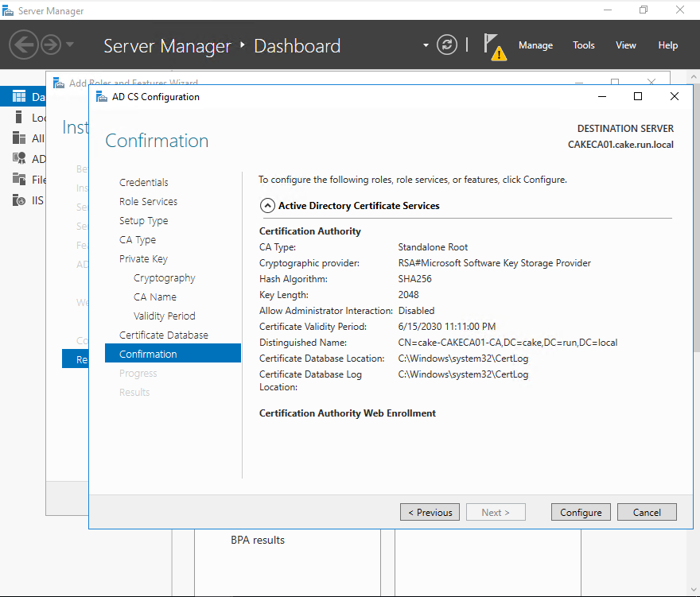This screenshot has width=700, height=597.
Task: Click the Standalone Root value
Action: pos(433,247)
